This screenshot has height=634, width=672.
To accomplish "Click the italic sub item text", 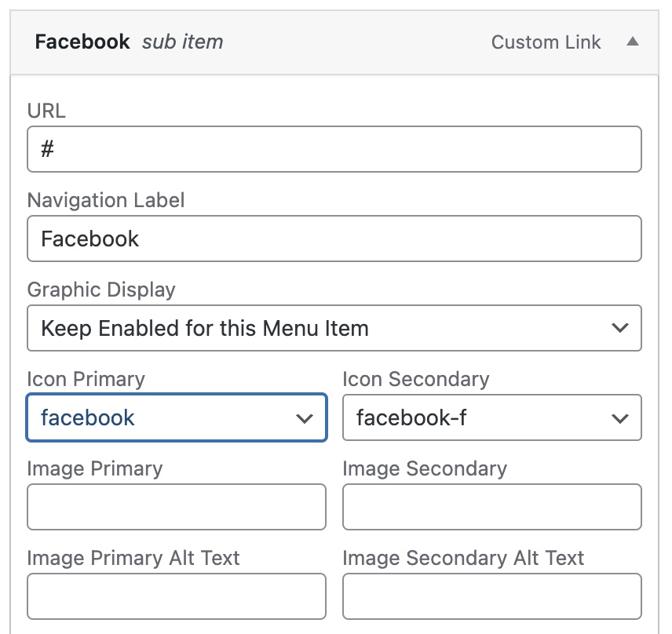I will [x=182, y=42].
